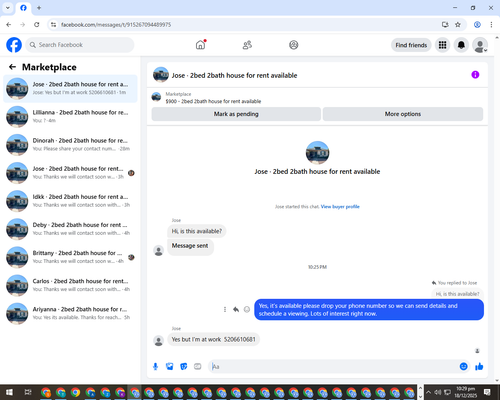The height and width of the screenshot is (400, 500).
Task: Select Jose chat with 'at work' preview
Action: click(70, 89)
